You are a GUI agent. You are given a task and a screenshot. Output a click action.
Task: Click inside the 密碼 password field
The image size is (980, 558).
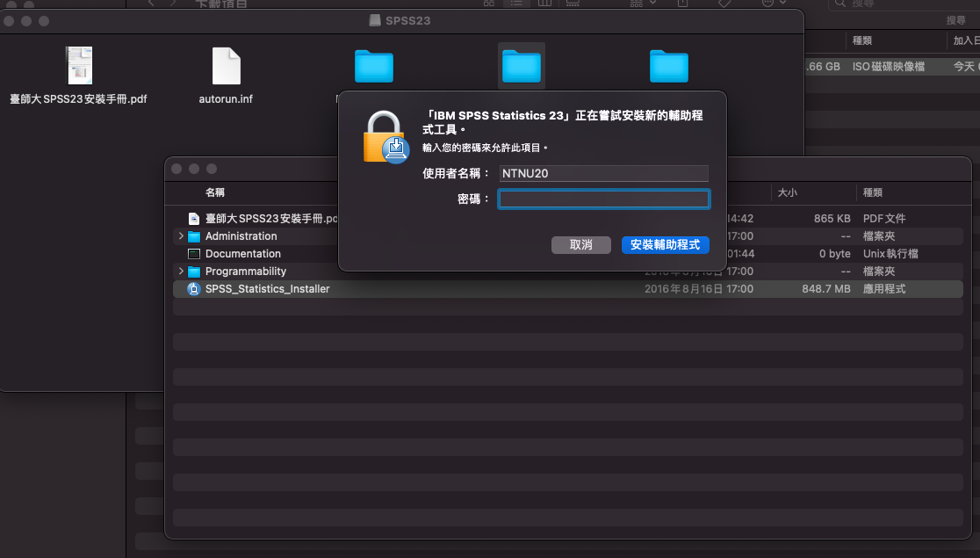(x=603, y=199)
